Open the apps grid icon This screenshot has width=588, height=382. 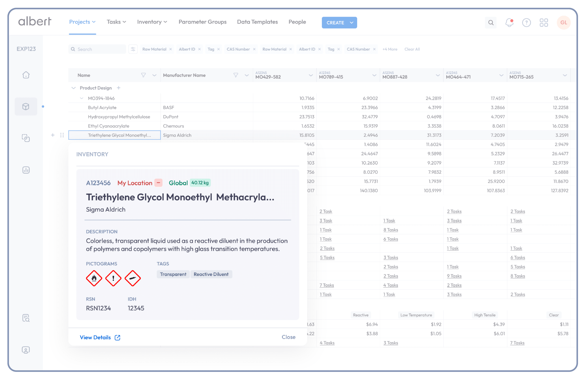click(x=544, y=23)
